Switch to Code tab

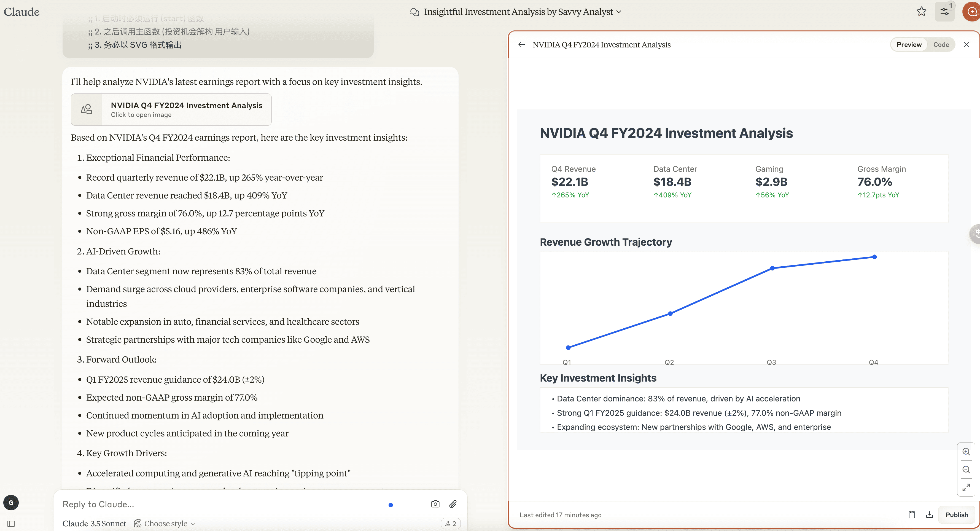click(x=941, y=45)
